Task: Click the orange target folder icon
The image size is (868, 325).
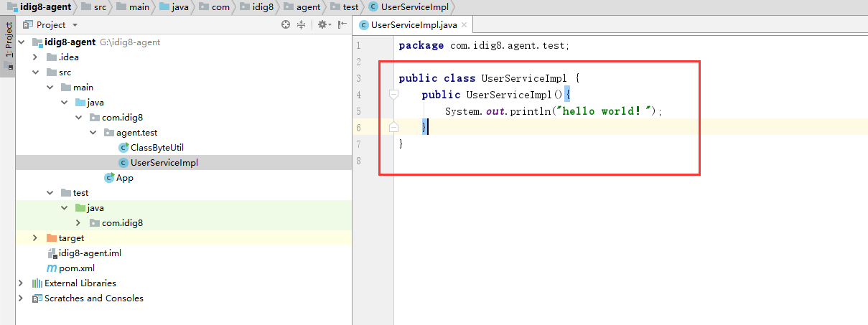Action: tap(52, 238)
